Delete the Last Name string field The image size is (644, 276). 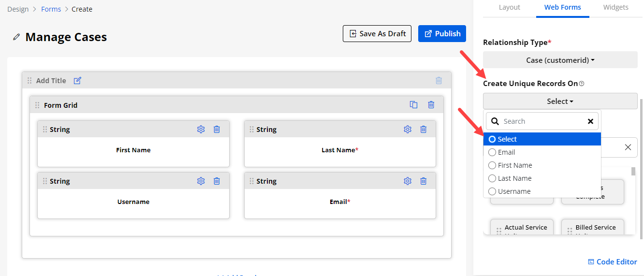423,130
